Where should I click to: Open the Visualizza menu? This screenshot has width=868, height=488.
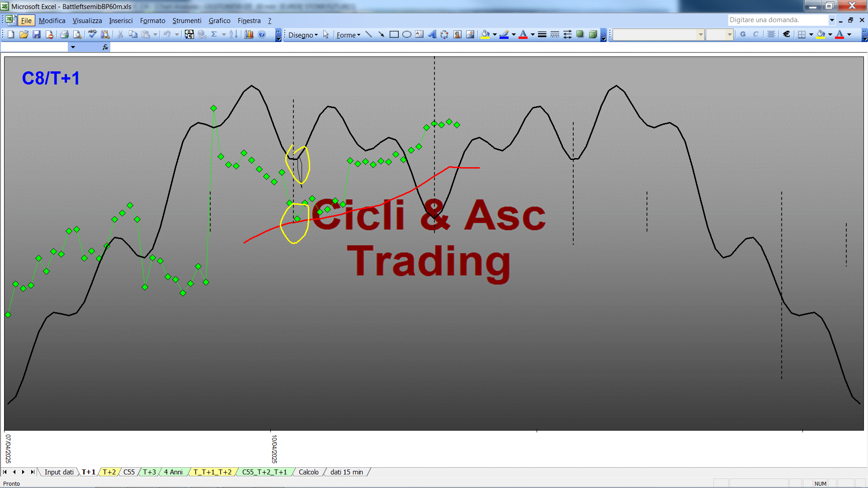tap(87, 21)
